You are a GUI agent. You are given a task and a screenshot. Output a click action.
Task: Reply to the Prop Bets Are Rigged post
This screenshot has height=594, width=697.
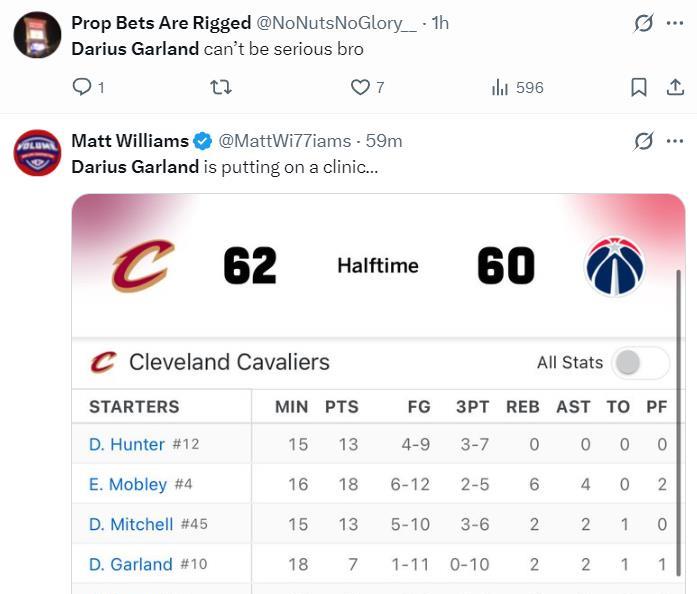82,88
